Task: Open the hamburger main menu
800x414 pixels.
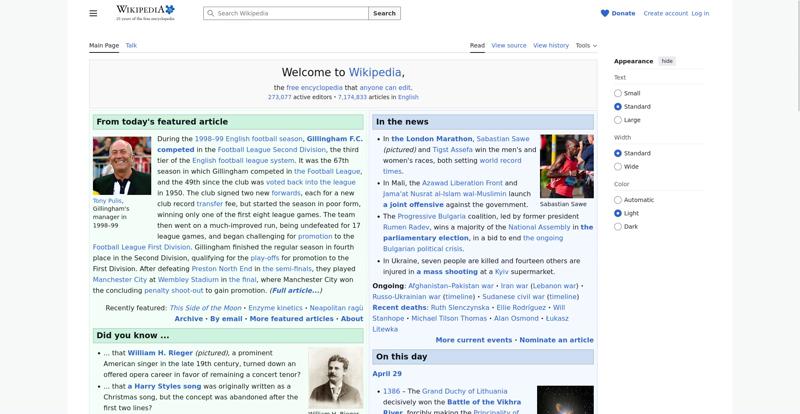Action: coord(93,13)
